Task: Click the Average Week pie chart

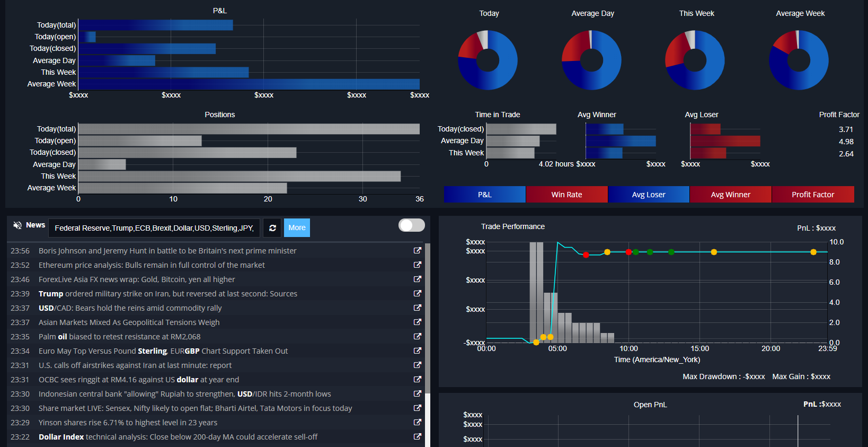Action: (x=799, y=60)
